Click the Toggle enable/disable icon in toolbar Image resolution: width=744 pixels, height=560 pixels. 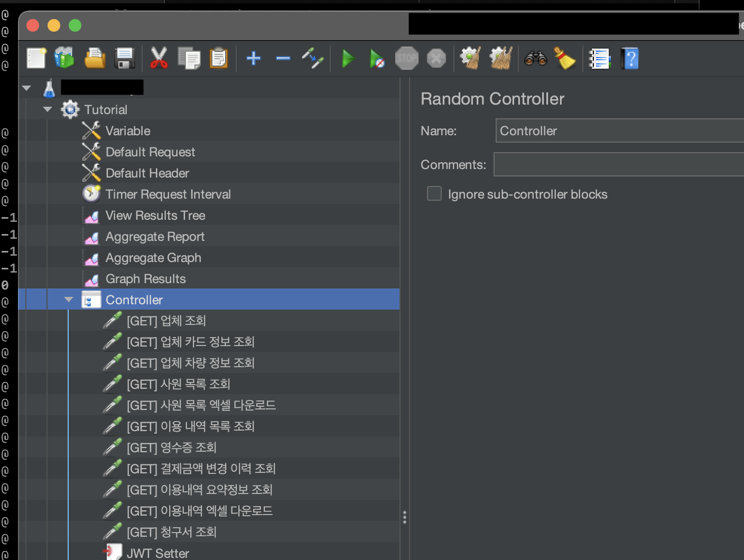[313, 58]
